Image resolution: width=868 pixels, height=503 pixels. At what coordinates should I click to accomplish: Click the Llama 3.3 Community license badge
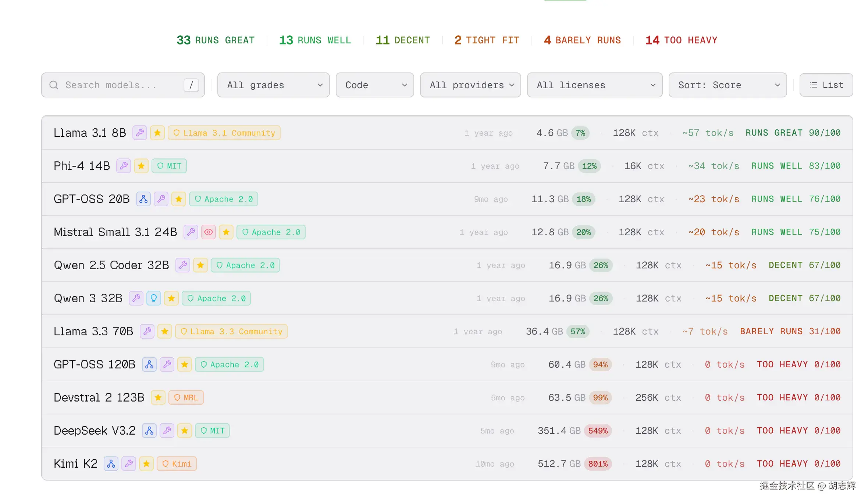231,331
